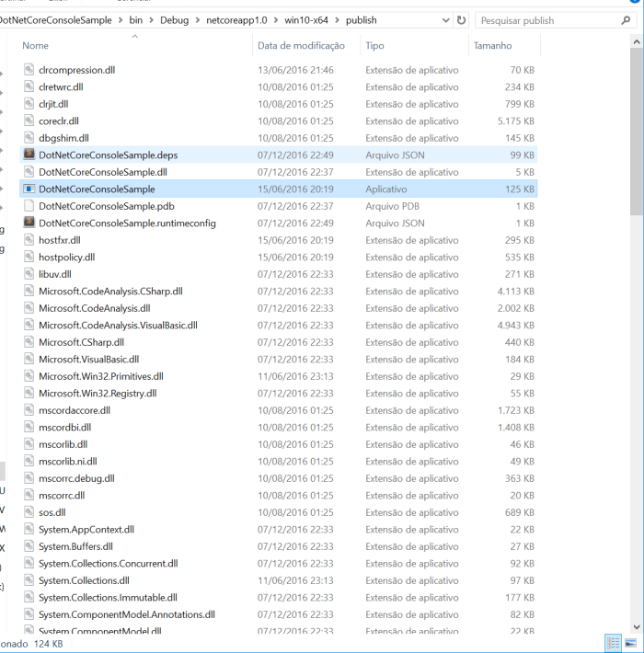Click the clrcompression.dll file icon
The width and height of the screenshot is (644, 653).
click(29, 70)
